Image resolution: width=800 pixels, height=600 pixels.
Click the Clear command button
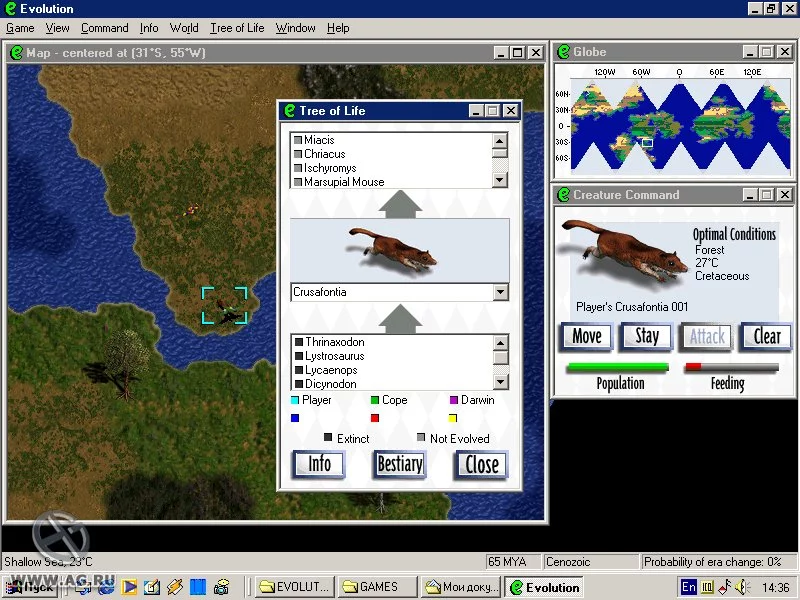coord(767,337)
